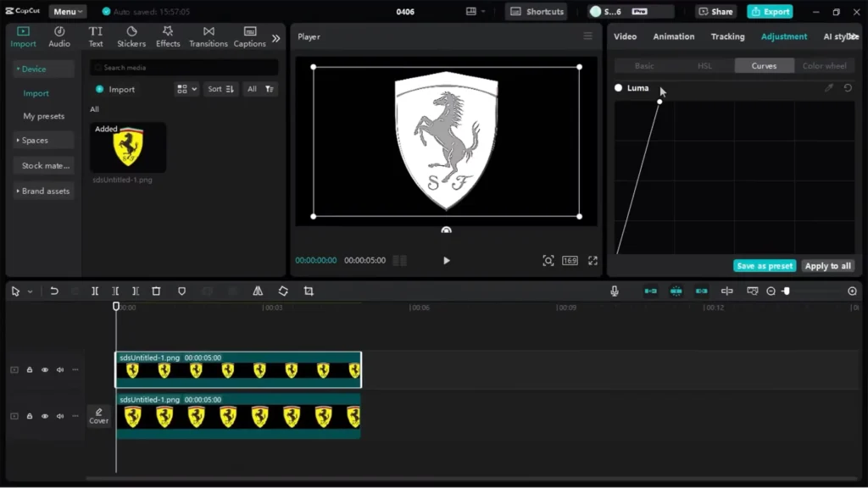Open the layout selector dropdown
The height and width of the screenshot is (488, 868).
[x=476, y=12]
